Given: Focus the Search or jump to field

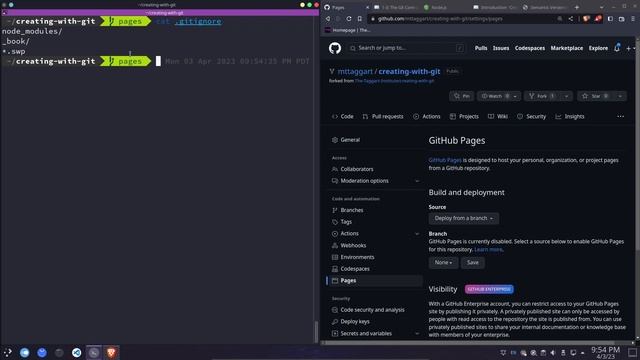Looking at the screenshot, I should 407,48.
